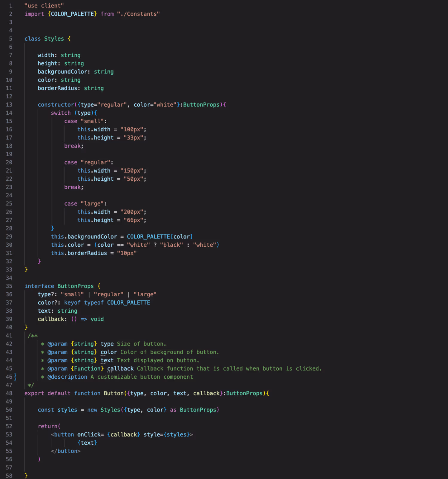The width and height of the screenshot is (448, 479).
Task: Click the borderRadius: string property declaration
Action: 71,88
